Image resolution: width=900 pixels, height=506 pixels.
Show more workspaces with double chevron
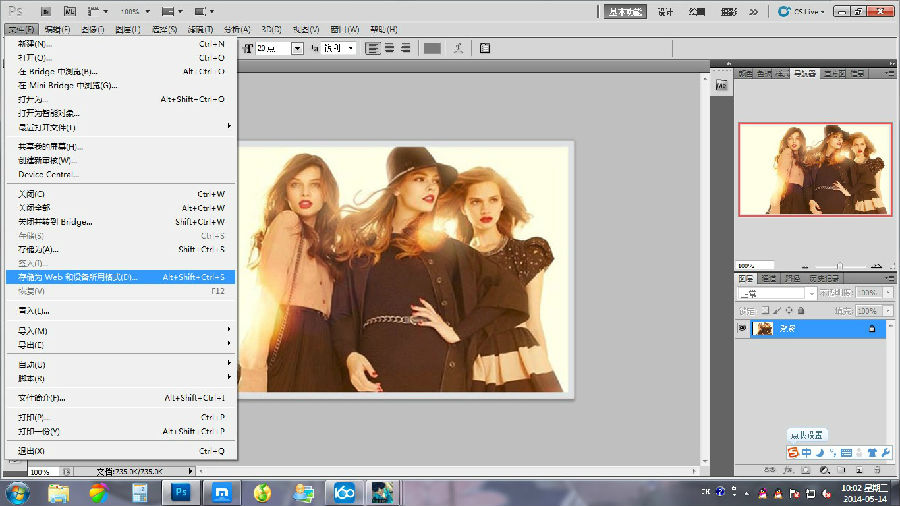(x=754, y=11)
